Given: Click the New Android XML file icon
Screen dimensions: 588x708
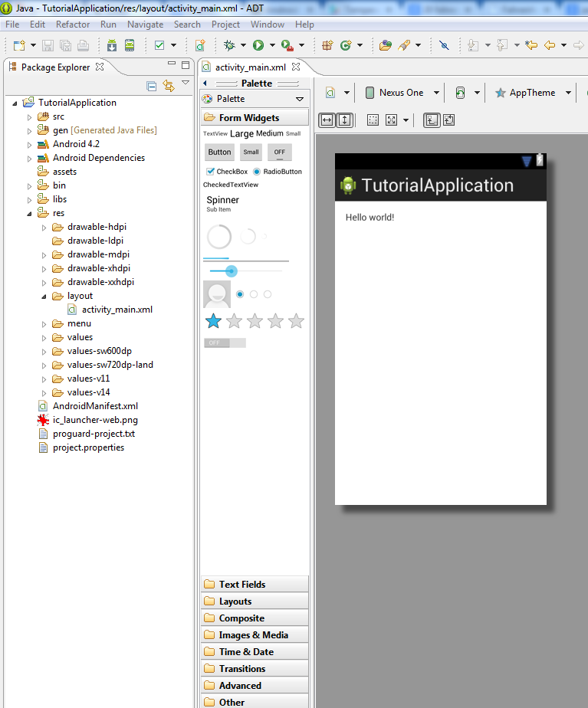Looking at the screenshot, I should (x=200, y=45).
